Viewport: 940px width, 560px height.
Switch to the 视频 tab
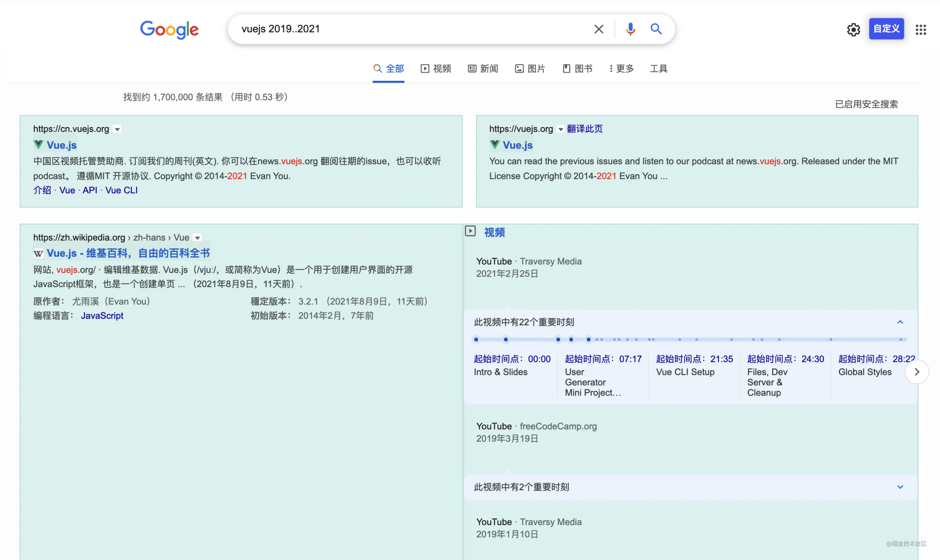tap(436, 69)
